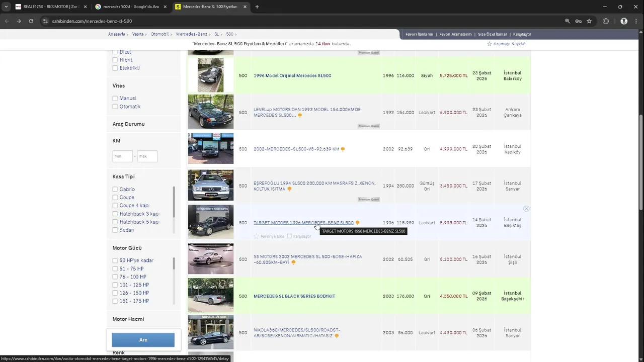Click the Motor Gücü list scrollbar
The height and width of the screenshot is (362, 644).
(x=174, y=263)
